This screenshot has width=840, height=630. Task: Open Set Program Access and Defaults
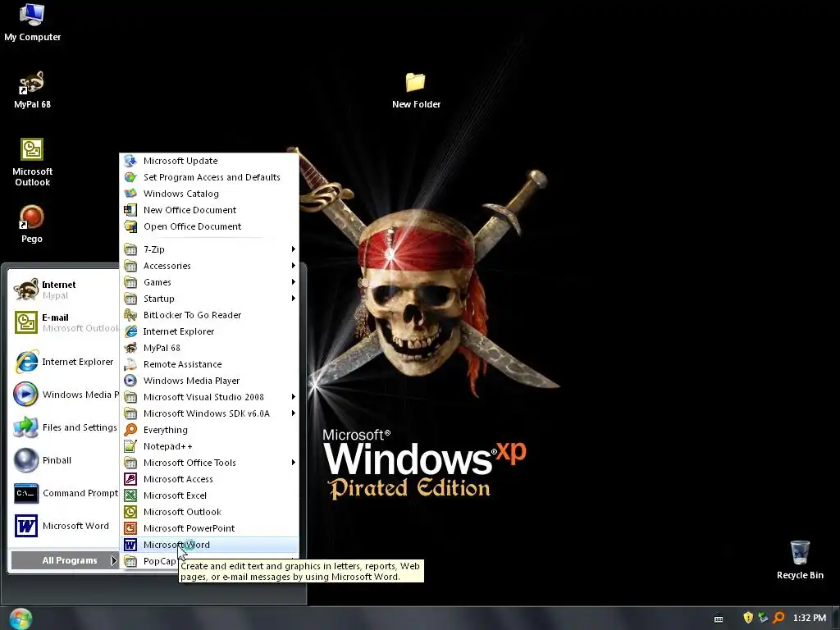coord(209,177)
